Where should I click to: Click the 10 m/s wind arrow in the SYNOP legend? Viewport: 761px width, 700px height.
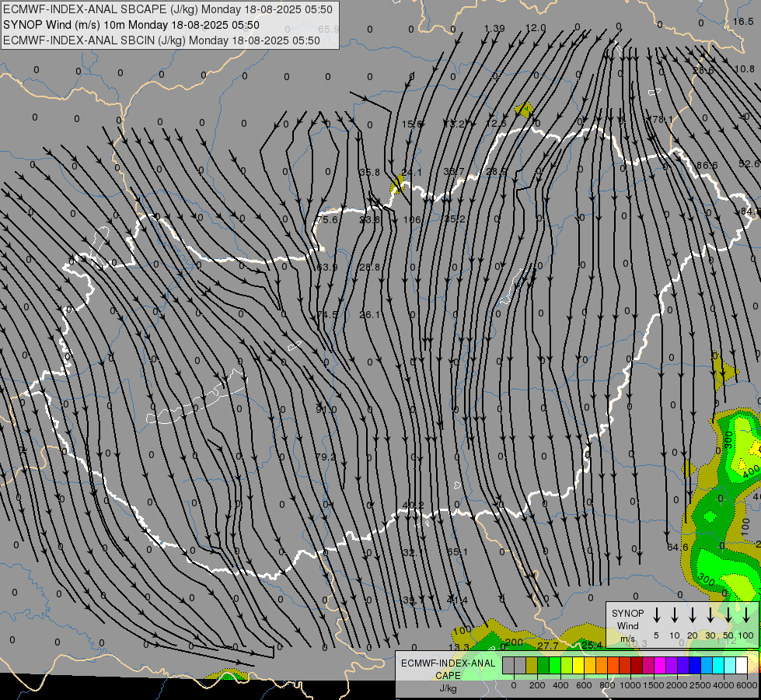tap(674, 614)
